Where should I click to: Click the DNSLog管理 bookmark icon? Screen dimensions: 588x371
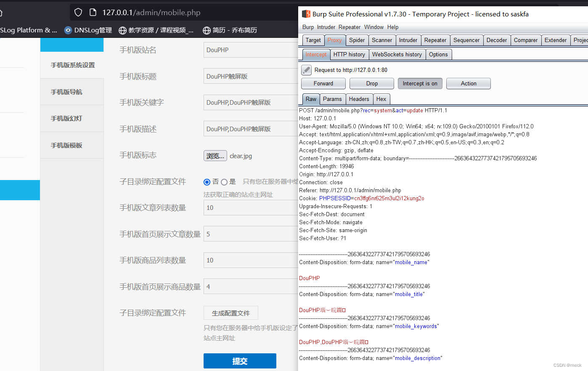click(x=67, y=30)
